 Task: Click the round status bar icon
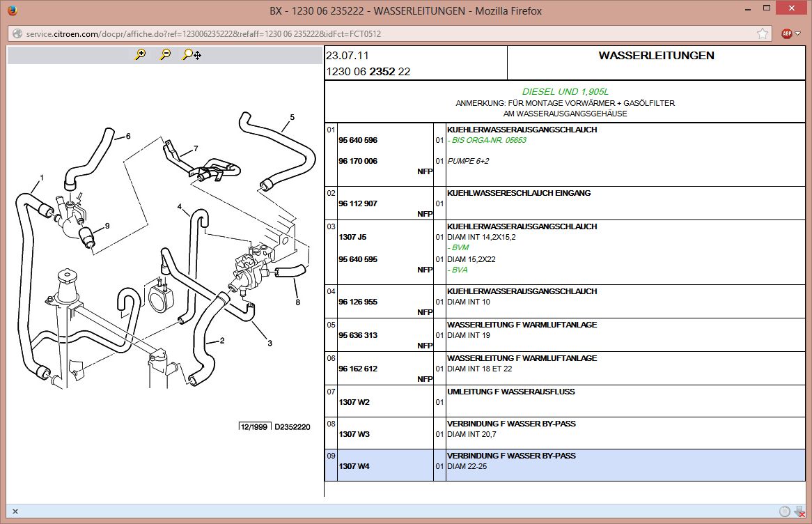(x=785, y=511)
